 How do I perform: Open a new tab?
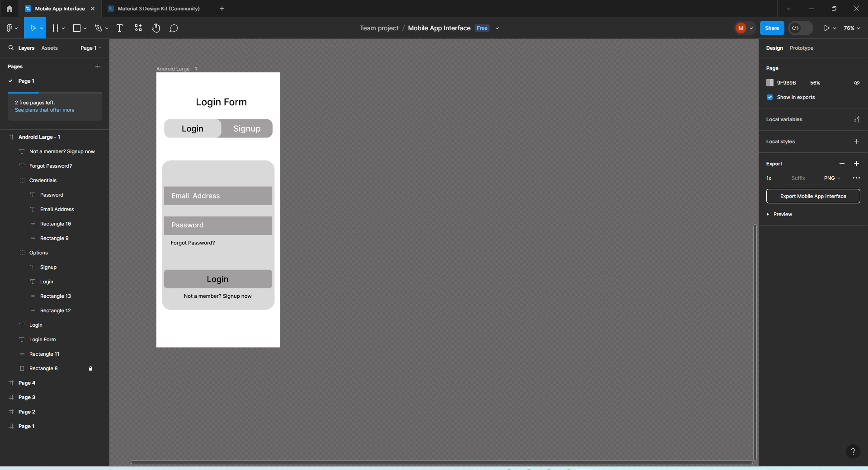click(x=222, y=9)
